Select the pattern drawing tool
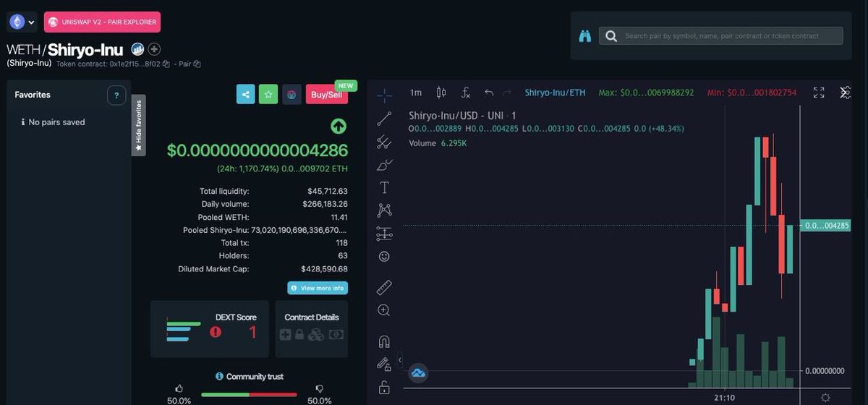868x405 pixels. 384,210
